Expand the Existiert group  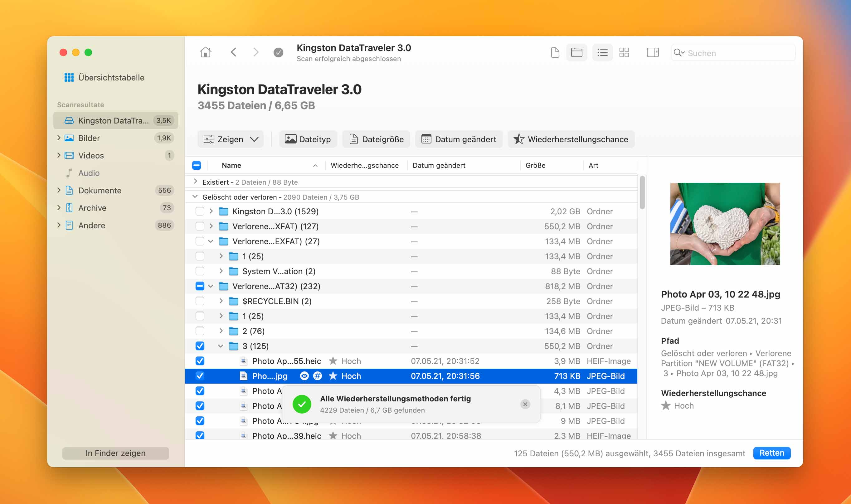(x=195, y=182)
